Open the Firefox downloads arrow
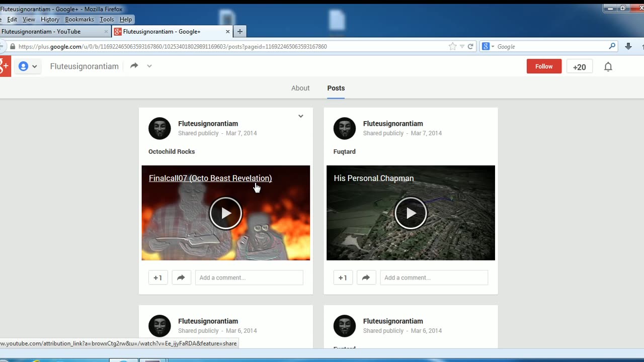 pyautogui.click(x=628, y=46)
